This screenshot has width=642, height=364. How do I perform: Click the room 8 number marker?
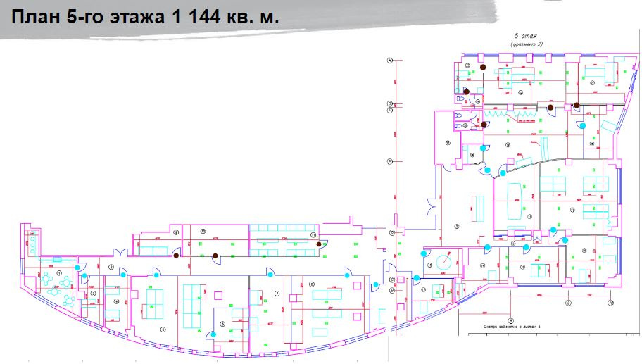coord(311,284)
